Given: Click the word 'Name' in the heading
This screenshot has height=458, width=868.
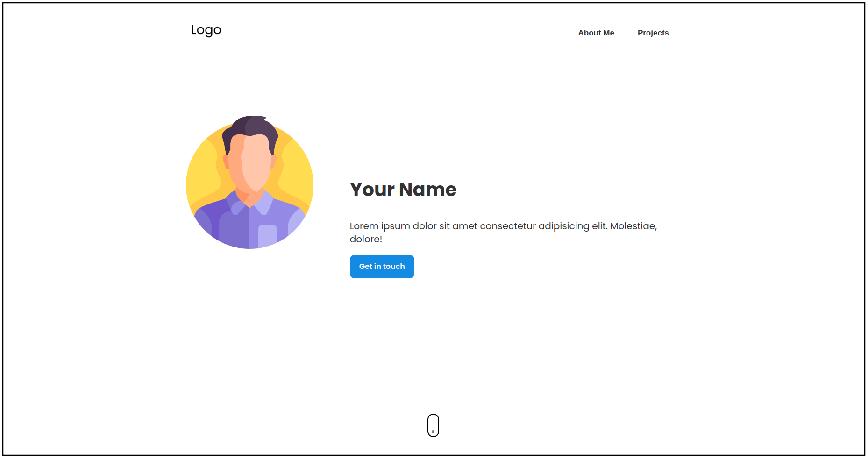Looking at the screenshot, I should pyautogui.click(x=427, y=190).
